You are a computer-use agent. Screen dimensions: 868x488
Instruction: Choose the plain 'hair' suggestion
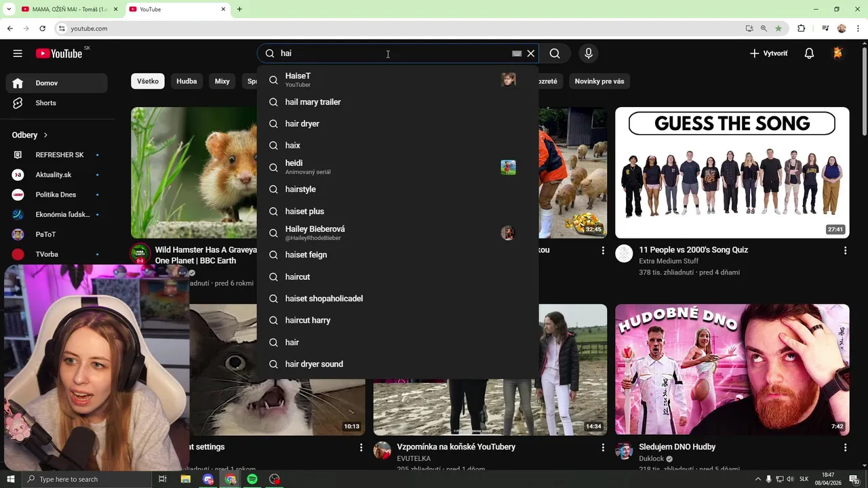(398, 342)
